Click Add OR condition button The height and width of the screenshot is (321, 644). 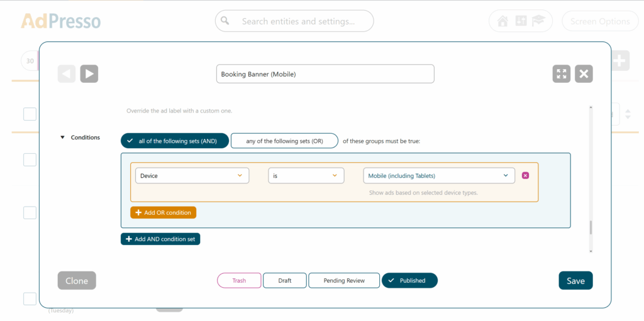pos(164,212)
